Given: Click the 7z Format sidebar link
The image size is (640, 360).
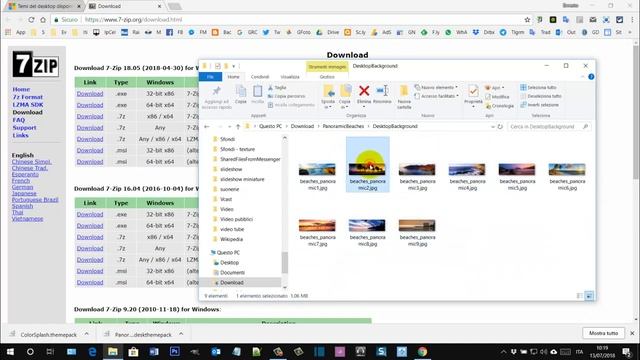Looking at the screenshot, I should point(27,97).
